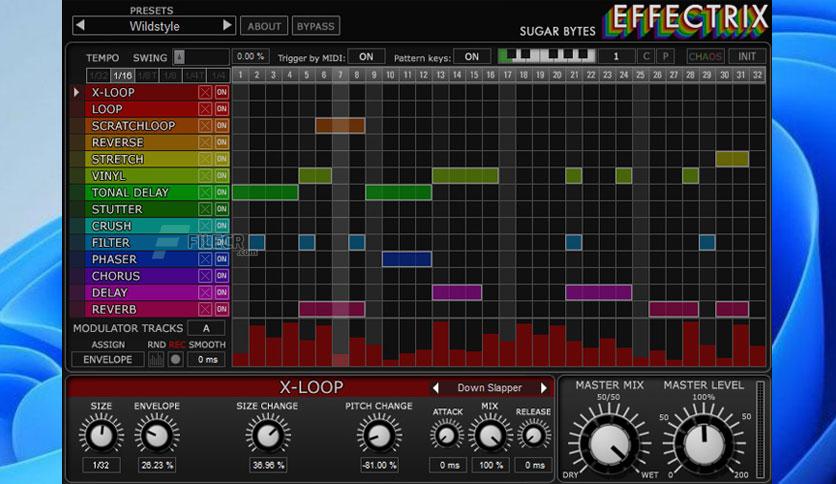The width and height of the screenshot is (836, 484).
Task: Click the paste pattern P button
Action: [666, 57]
